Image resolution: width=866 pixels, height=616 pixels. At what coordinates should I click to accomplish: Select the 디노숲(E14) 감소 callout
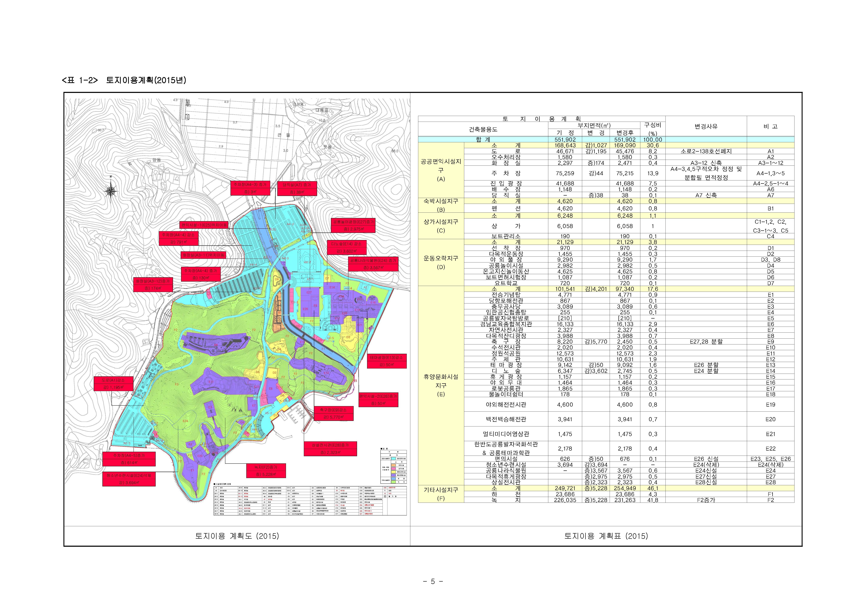[347, 247]
